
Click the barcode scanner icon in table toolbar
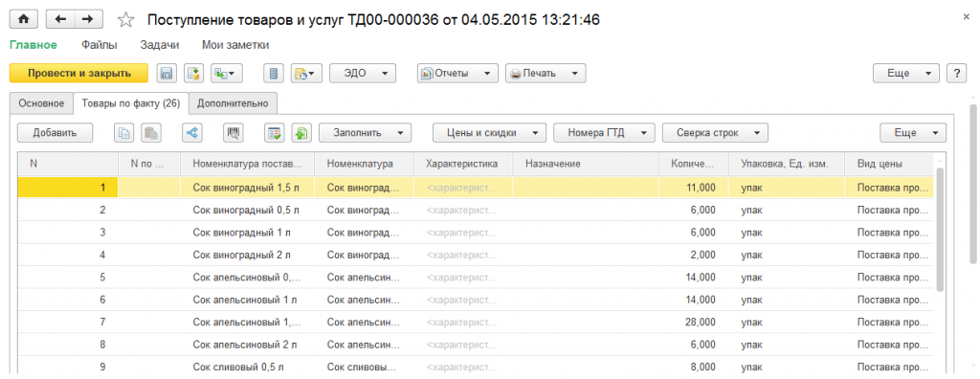[234, 133]
